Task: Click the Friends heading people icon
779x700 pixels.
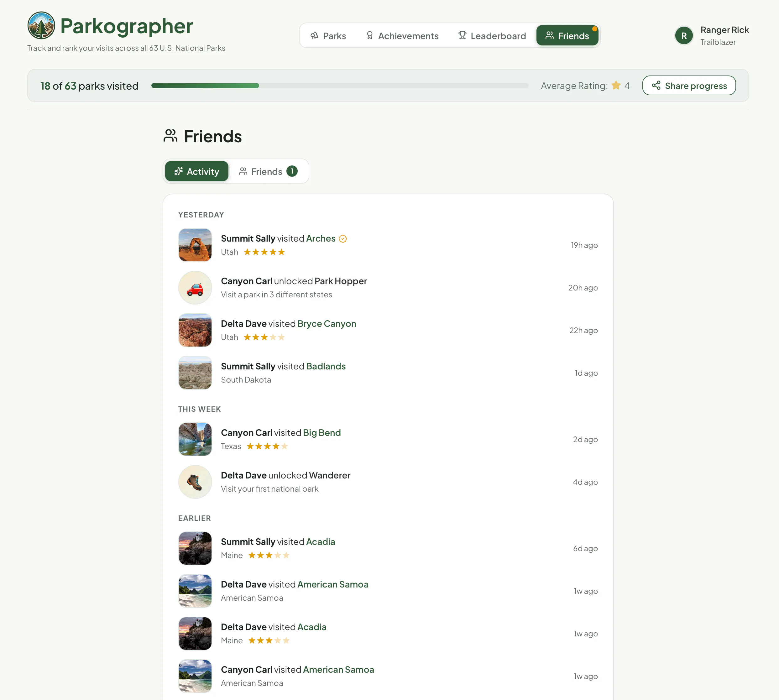Action: 170,136
